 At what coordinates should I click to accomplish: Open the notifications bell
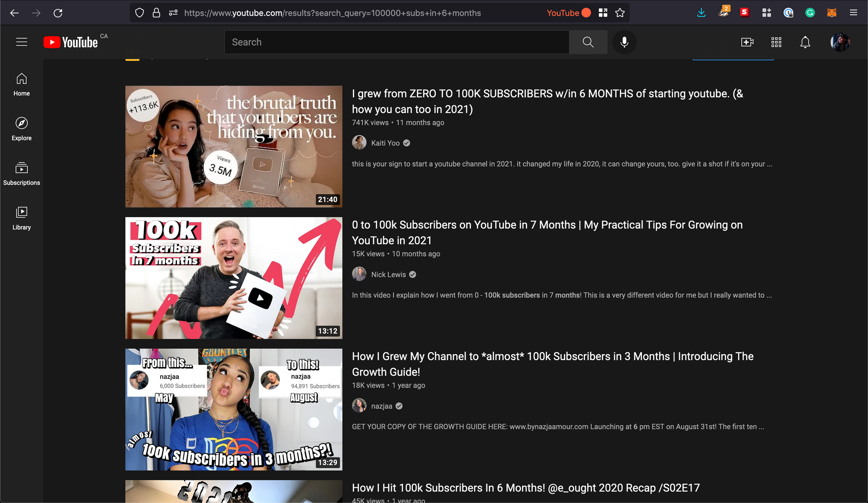(x=805, y=42)
